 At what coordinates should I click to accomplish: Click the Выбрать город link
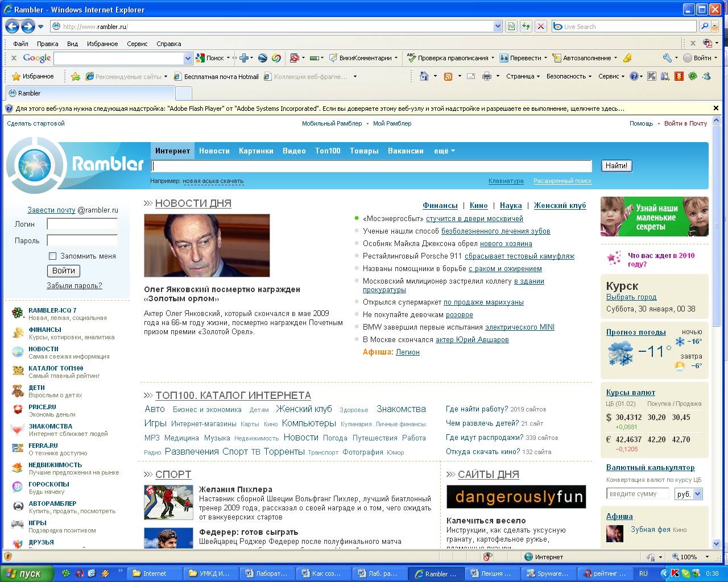coord(631,297)
